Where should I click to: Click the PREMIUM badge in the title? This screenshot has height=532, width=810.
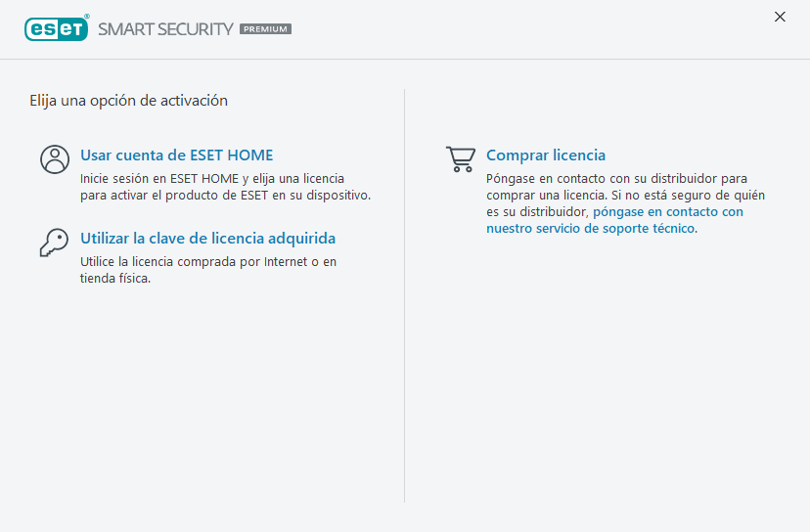pos(265,29)
